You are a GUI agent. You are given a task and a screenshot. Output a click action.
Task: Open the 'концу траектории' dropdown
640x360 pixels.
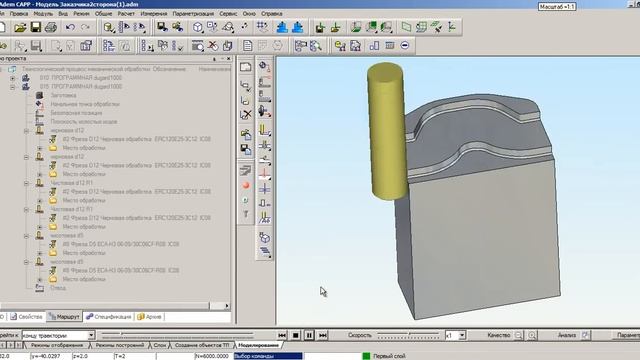tap(91, 336)
